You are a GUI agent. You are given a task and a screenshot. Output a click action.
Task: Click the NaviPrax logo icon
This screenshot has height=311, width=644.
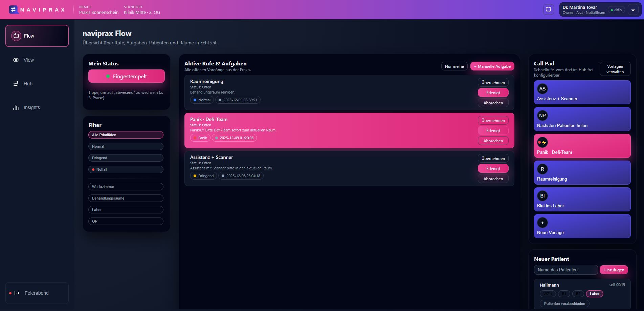pyautogui.click(x=13, y=9)
